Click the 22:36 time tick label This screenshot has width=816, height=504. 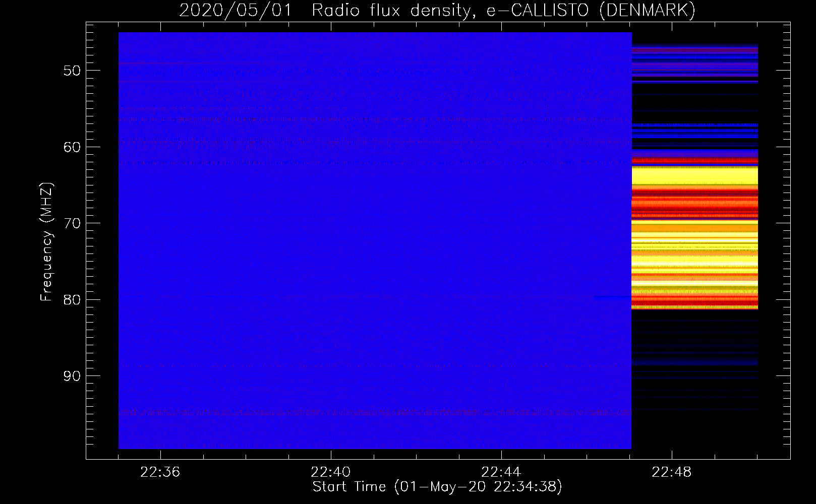[x=160, y=472]
